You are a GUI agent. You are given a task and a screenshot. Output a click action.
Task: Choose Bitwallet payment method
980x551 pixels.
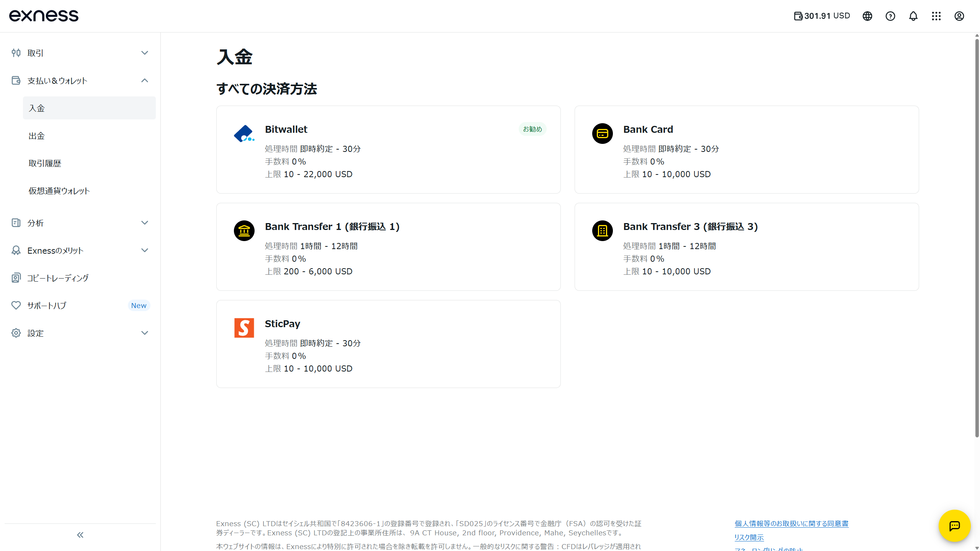point(389,150)
